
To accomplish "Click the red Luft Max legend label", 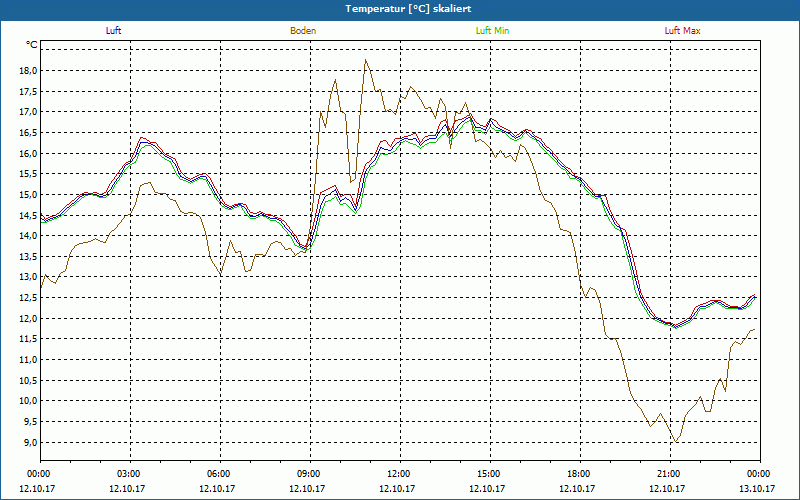I will 682,31.
